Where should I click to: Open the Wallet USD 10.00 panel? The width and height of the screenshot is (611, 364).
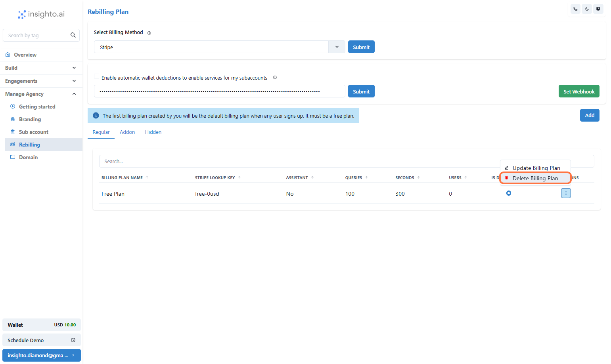tap(42, 325)
